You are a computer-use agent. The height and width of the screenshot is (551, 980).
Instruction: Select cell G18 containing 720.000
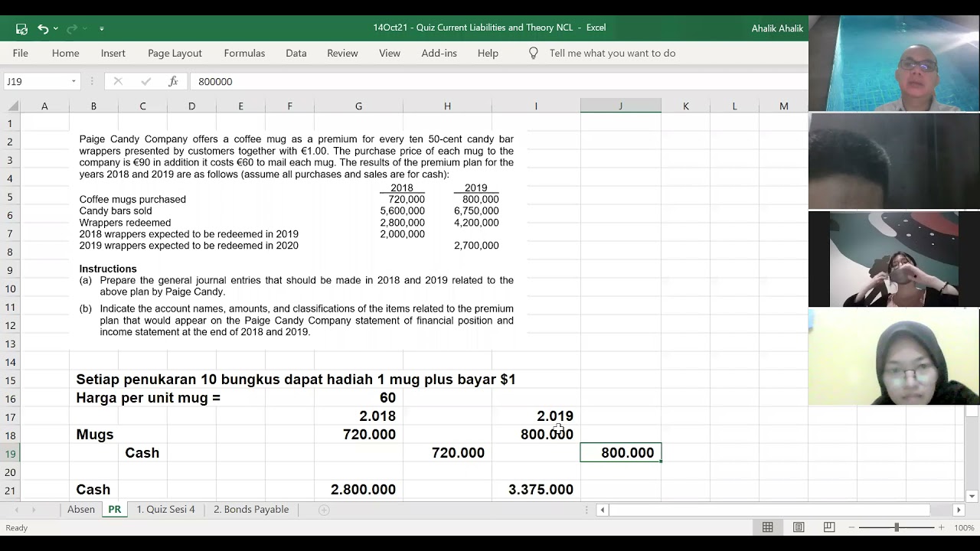point(358,435)
